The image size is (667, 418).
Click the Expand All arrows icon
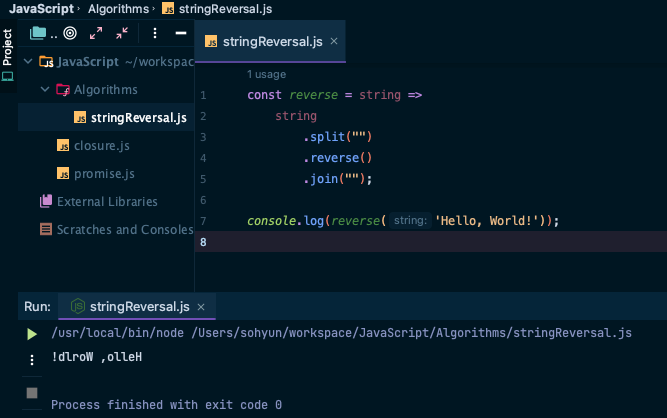[x=96, y=33]
